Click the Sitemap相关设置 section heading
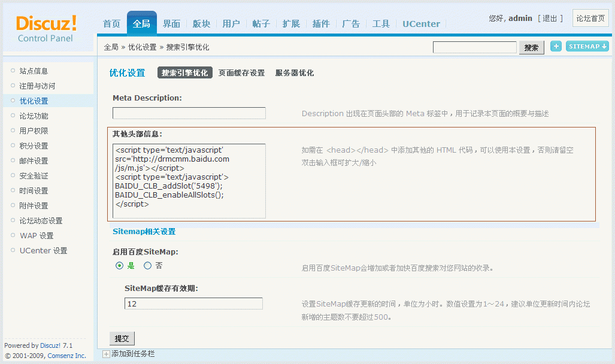 point(144,232)
